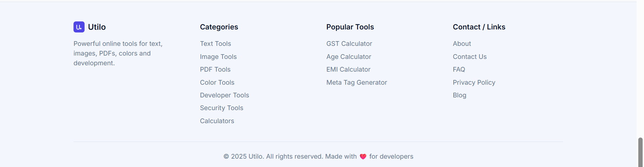The height and width of the screenshot is (167, 644).
Task: Click the Contact Us link
Action: coord(469,57)
